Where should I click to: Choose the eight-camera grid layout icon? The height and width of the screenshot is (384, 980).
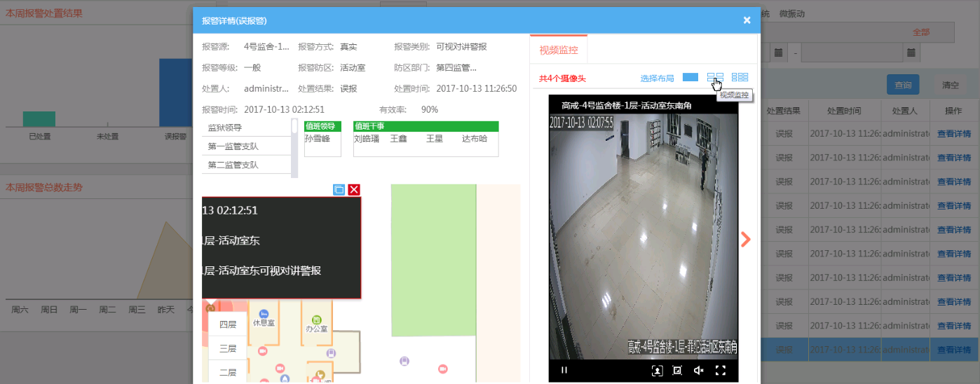tap(740, 77)
